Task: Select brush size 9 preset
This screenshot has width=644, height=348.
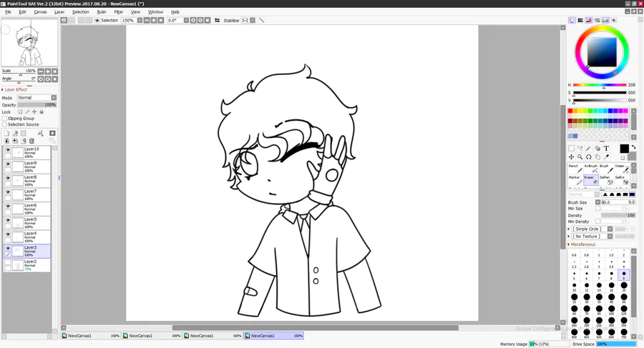Action: [x=623, y=275]
